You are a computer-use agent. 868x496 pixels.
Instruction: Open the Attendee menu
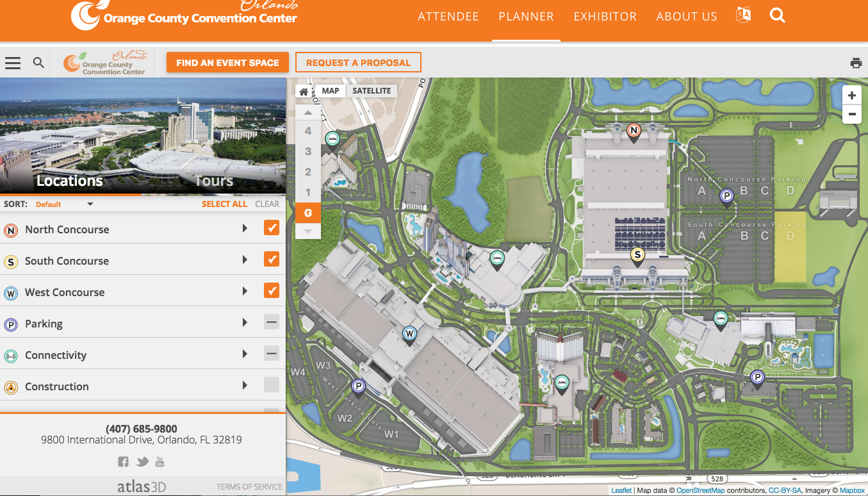[x=448, y=17]
